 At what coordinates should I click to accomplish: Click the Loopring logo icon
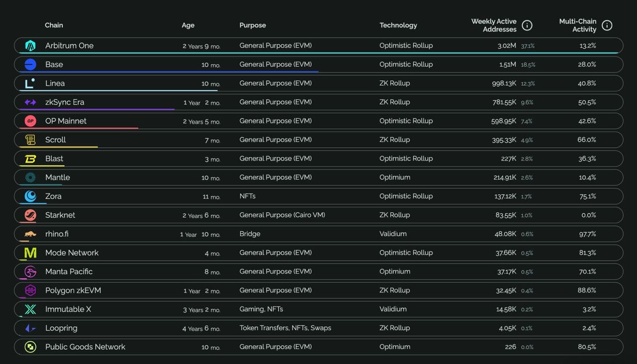30,328
